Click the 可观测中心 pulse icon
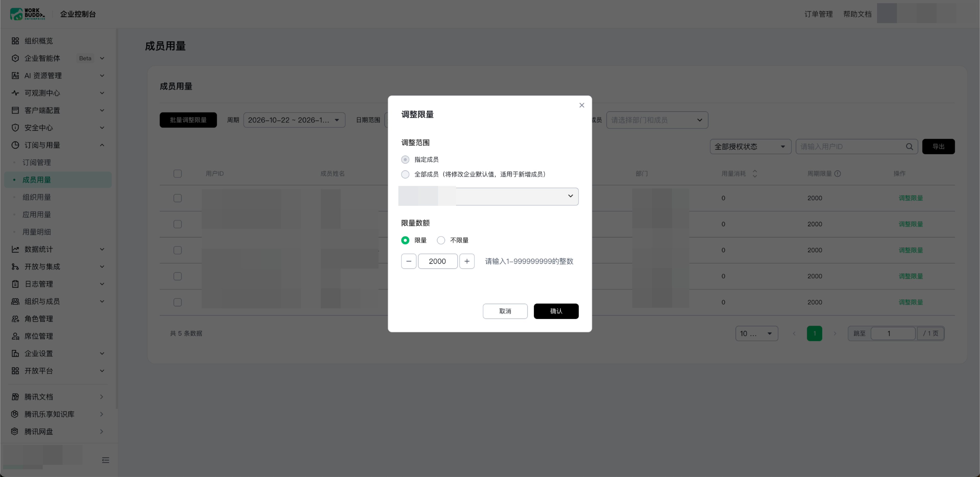This screenshot has width=980, height=477. coord(15,93)
